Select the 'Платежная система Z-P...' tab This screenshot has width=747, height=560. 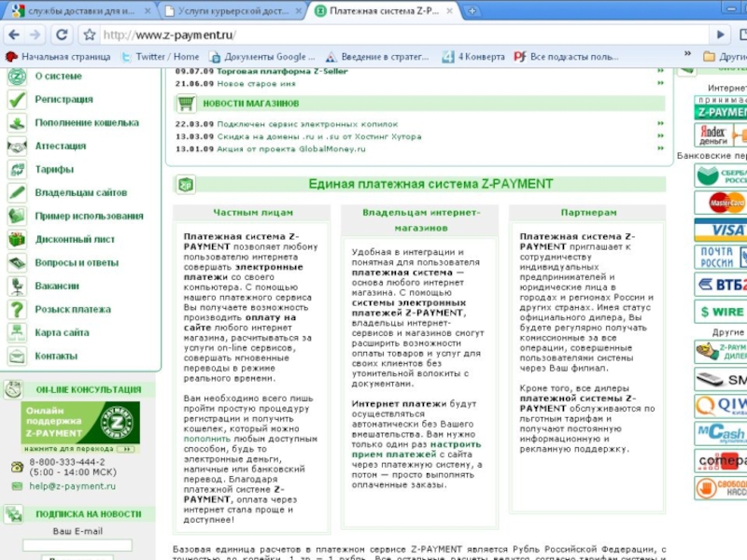tap(385, 10)
